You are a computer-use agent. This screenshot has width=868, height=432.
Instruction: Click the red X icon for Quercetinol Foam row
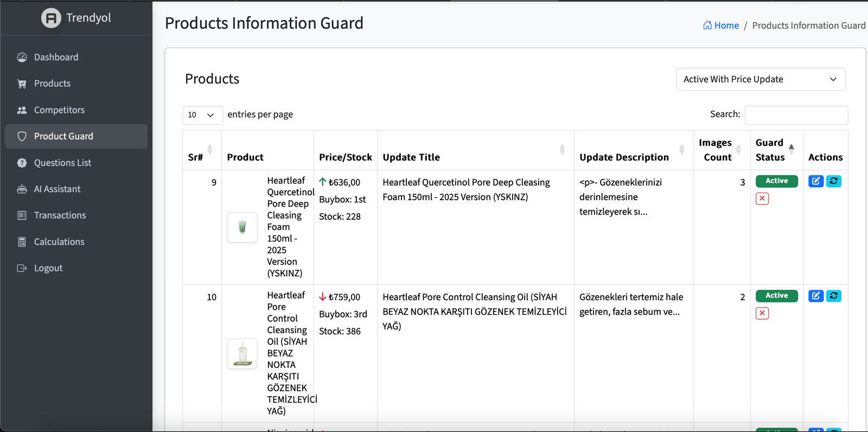pos(762,199)
